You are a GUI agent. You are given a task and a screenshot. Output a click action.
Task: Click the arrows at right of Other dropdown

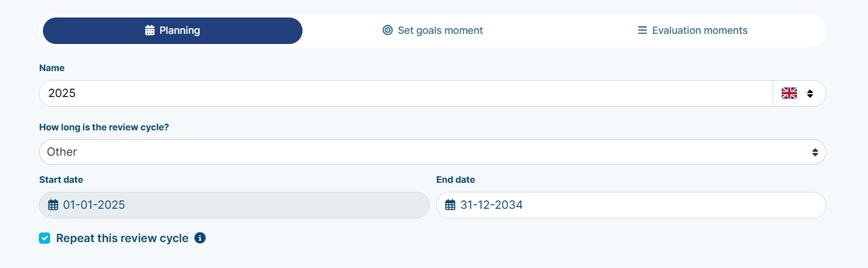pyautogui.click(x=815, y=152)
